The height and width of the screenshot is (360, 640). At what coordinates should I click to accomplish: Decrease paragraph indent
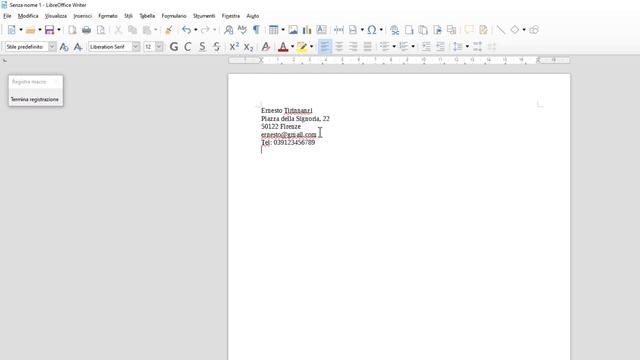tap(440, 47)
